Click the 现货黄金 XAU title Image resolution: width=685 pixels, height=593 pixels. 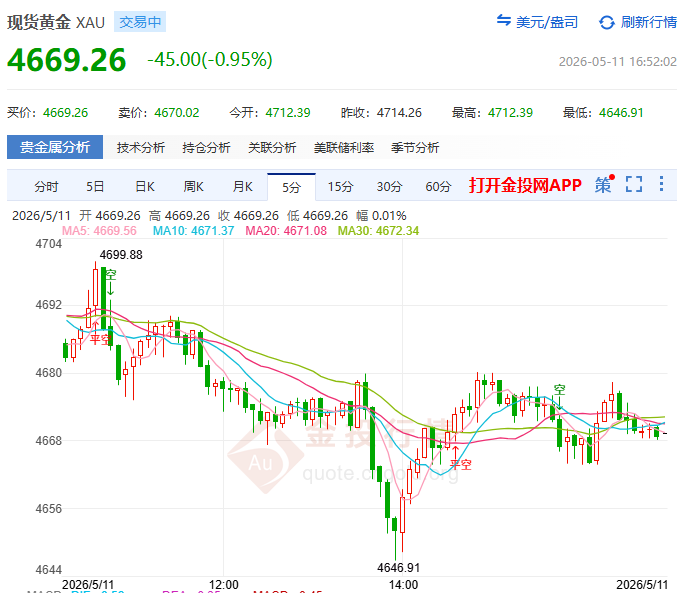pos(56,22)
